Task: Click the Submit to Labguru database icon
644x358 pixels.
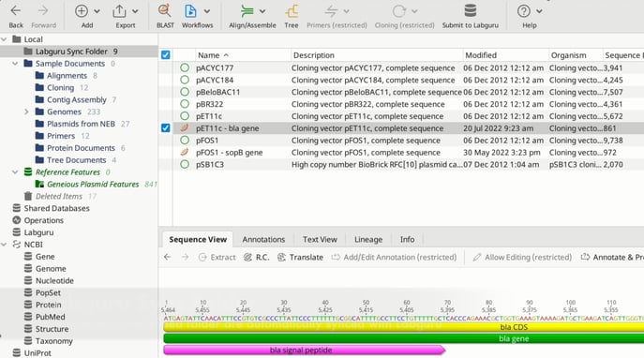Action: [x=471, y=11]
